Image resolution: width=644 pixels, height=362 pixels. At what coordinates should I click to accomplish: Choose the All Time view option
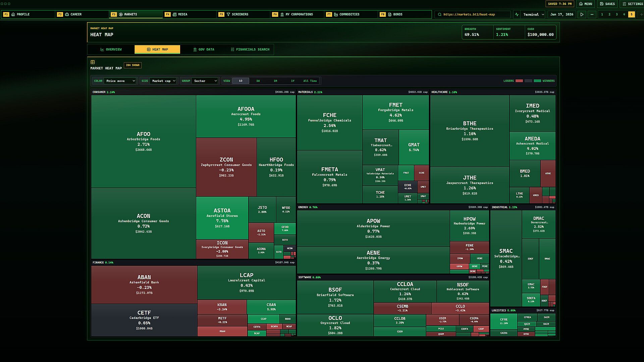coord(310,81)
